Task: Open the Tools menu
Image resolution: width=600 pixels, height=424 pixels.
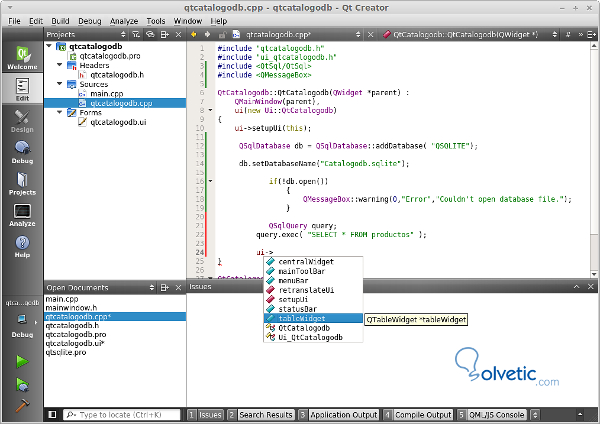Action: click(155, 20)
